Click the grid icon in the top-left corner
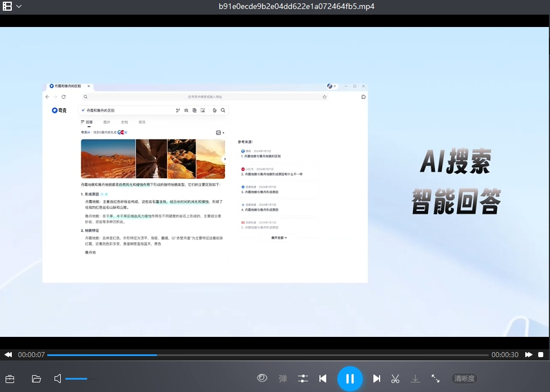This screenshot has width=550, height=392. point(7,7)
